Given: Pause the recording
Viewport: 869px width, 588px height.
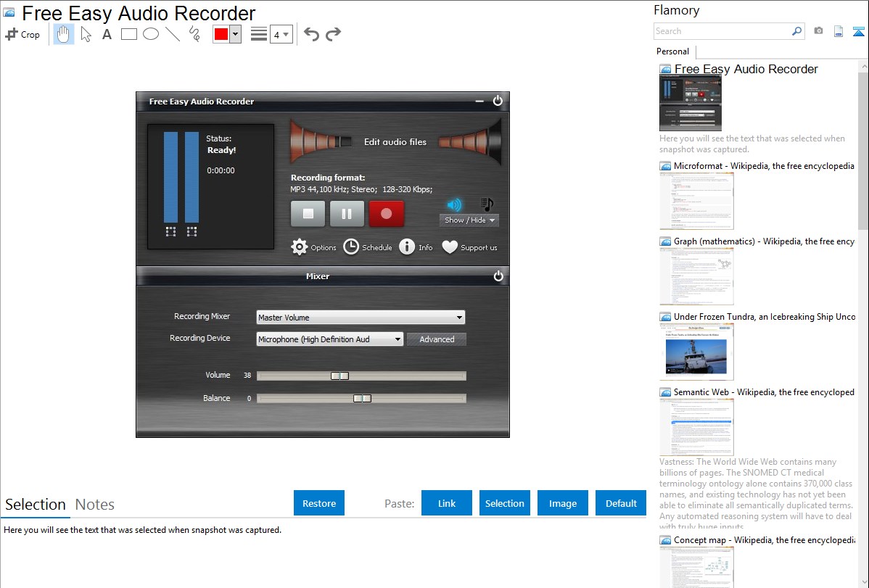Looking at the screenshot, I should click(x=347, y=213).
